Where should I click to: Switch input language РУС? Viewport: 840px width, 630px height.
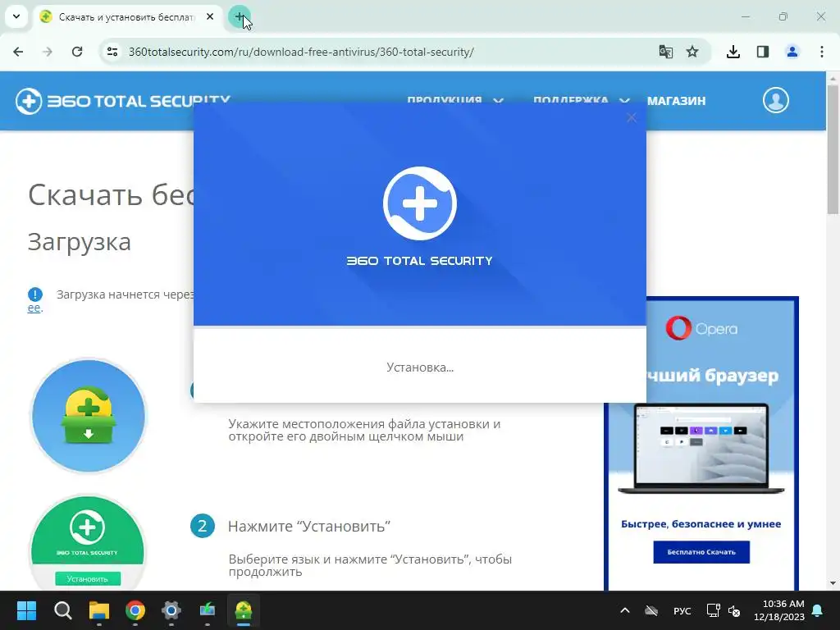(x=682, y=610)
